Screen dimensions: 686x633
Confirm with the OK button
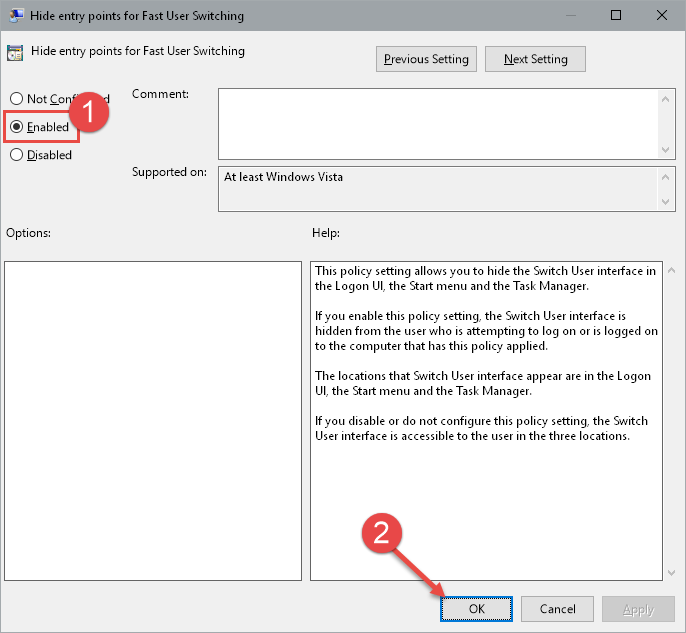[476, 609]
